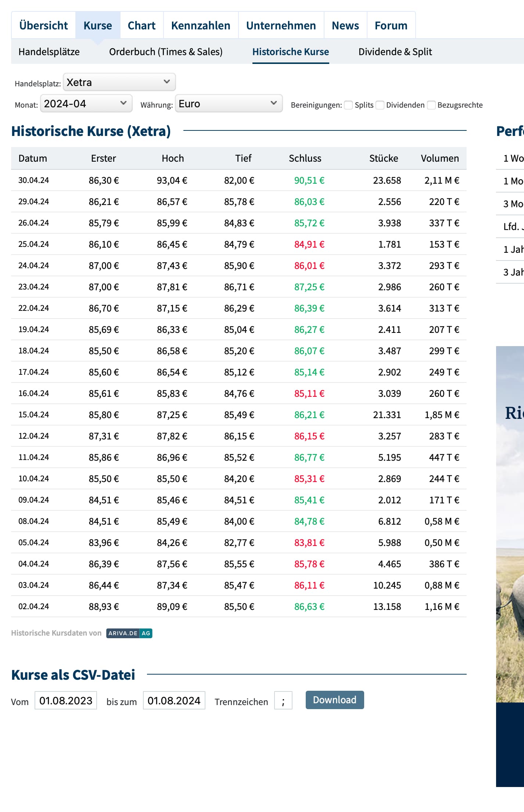Click the Trennzeichen separator field
The image size is (524, 812).
[283, 700]
